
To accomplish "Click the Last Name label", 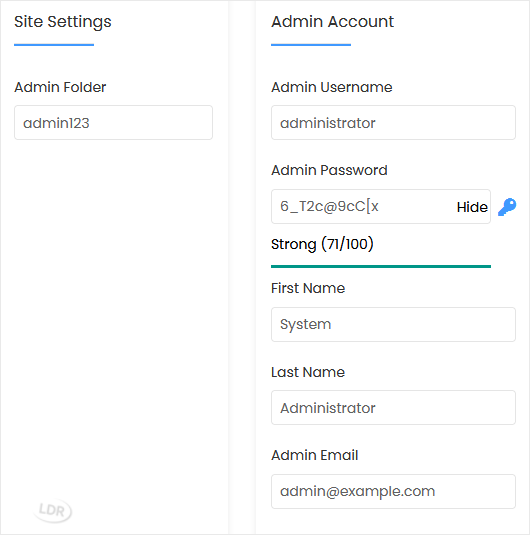I will [308, 372].
